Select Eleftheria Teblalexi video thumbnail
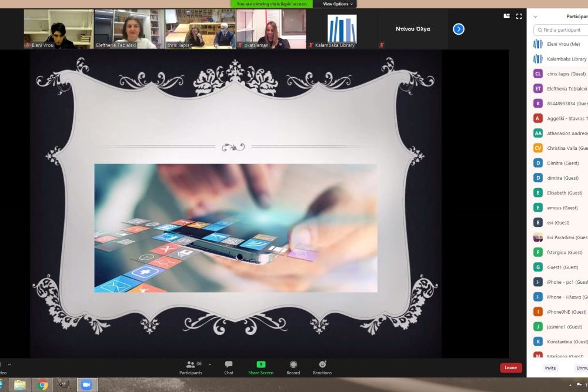588x392 pixels. click(x=129, y=29)
